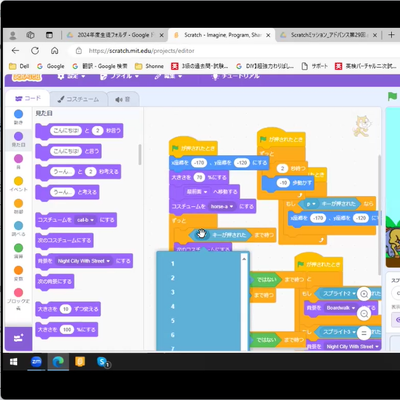
Task: Switch to the Sounds tab
Action: point(123,99)
